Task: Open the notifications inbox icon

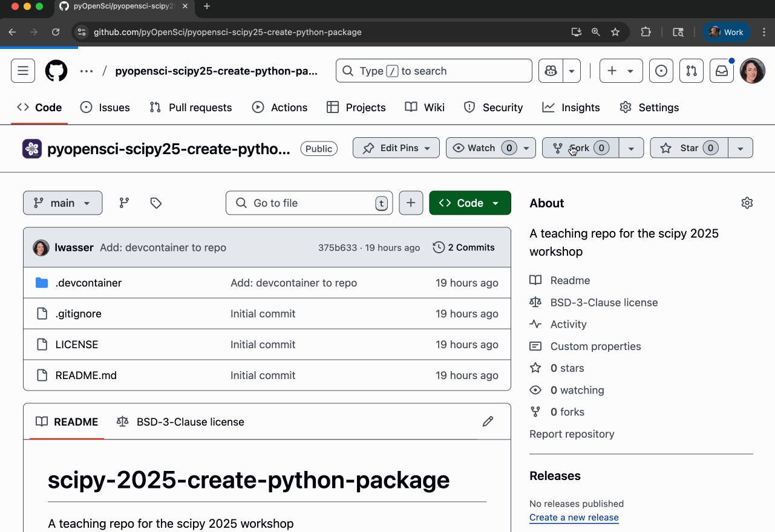Action: (x=722, y=71)
